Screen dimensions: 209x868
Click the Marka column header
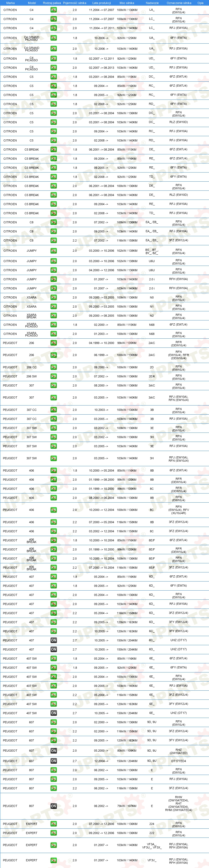pyautogui.click(x=10, y=3)
